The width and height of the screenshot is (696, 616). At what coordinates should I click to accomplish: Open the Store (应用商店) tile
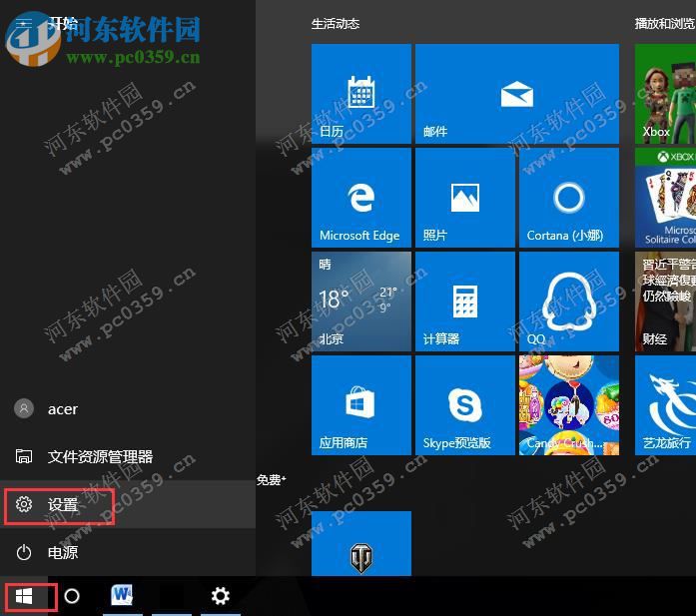[361, 405]
